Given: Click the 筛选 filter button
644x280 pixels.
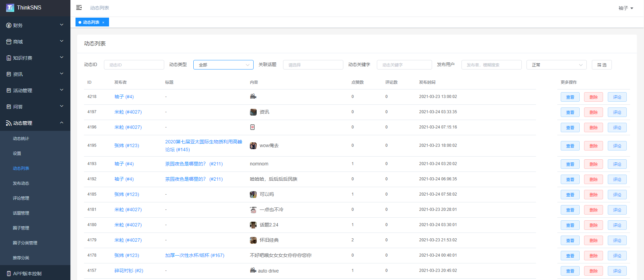Looking at the screenshot, I should 602,65.
